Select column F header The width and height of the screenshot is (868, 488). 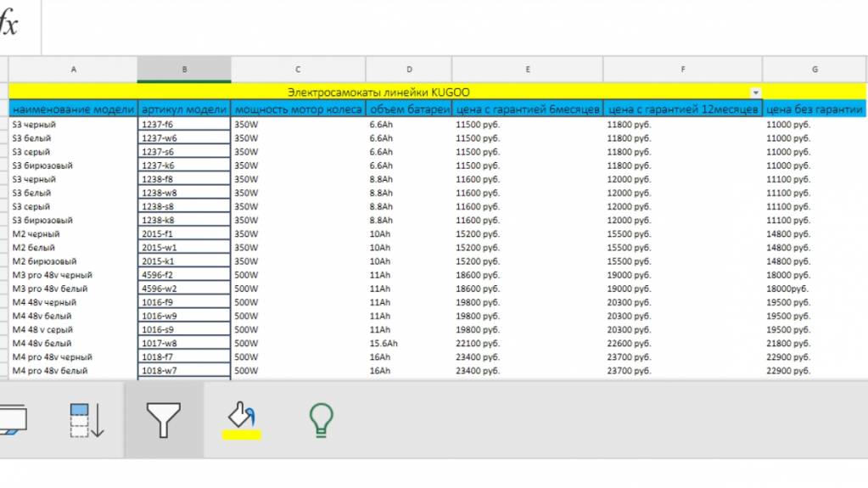click(x=683, y=70)
